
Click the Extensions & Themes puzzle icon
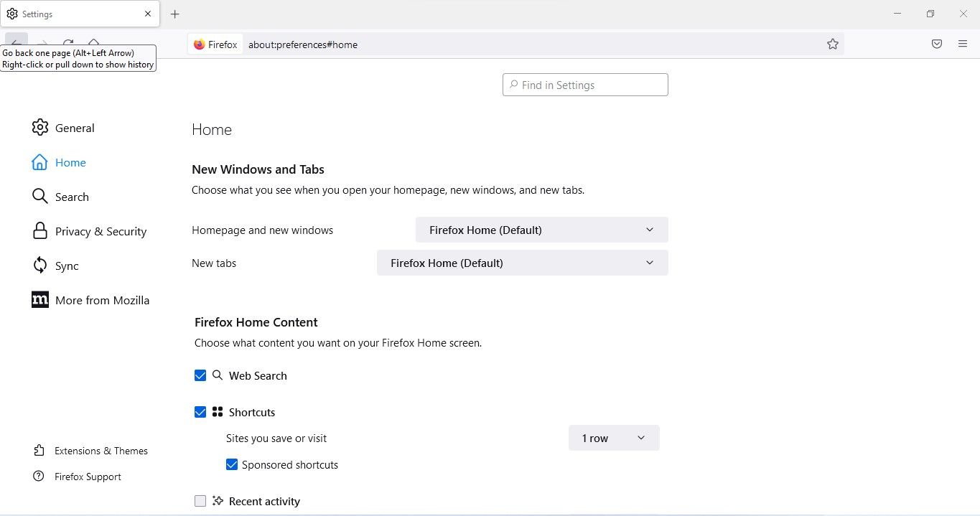pyautogui.click(x=39, y=451)
